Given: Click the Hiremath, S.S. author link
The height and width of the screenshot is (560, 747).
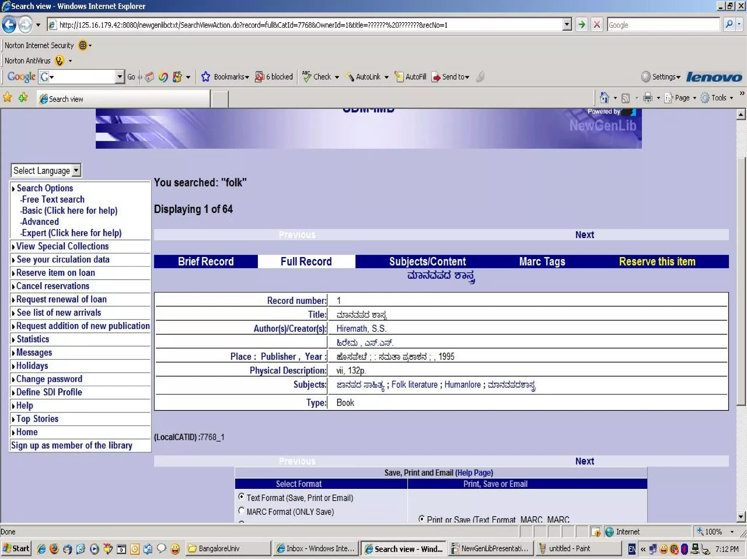Looking at the screenshot, I should (361, 329).
